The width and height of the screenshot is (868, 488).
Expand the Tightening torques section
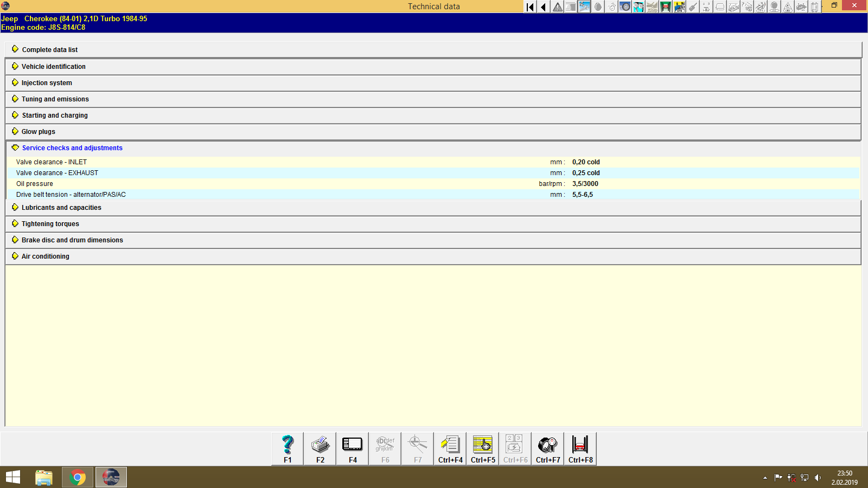point(50,223)
